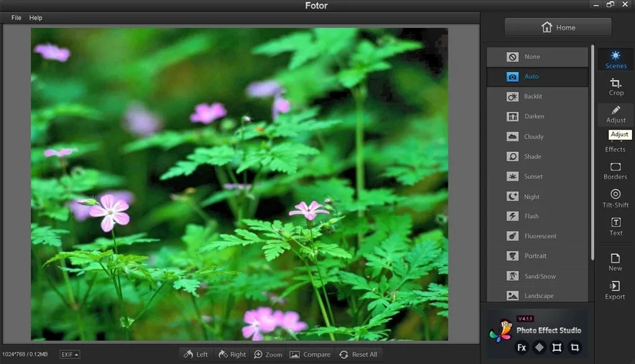The width and height of the screenshot is (635, 364).
Task: Select the Cloudy scene
Action: 537,136
